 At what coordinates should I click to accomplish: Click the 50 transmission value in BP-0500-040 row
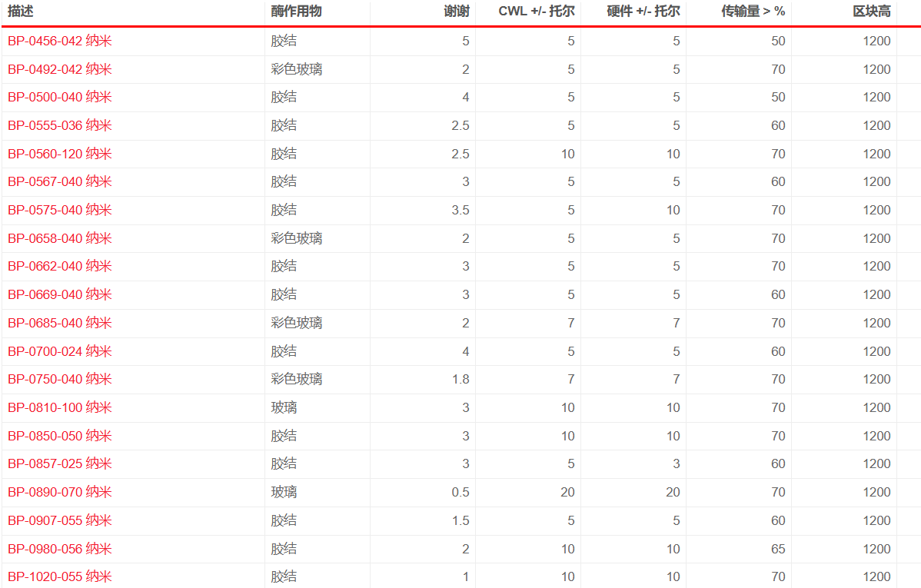(x=778, y=98)
